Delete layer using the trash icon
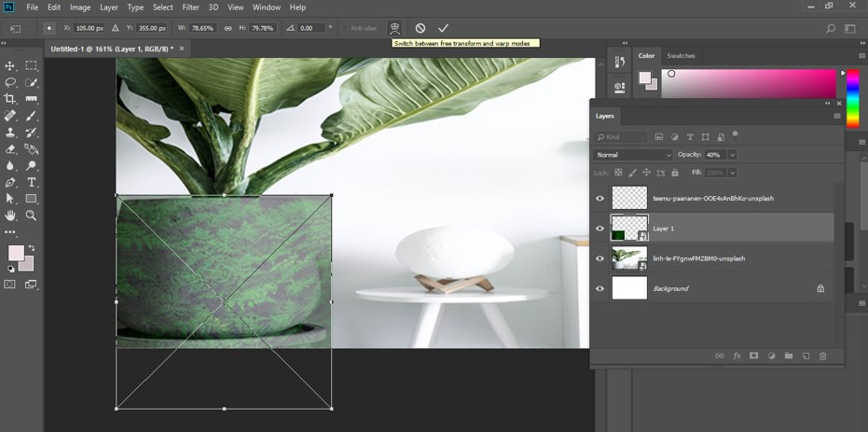Screen dimensions: 868x432 [822, 355]
